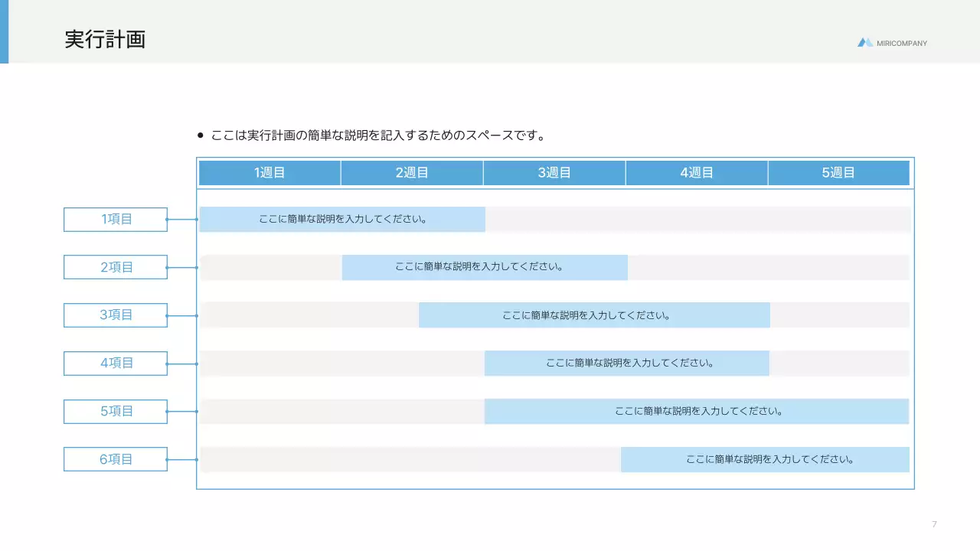The width and height of the screenshot is (980, 551).
Task: Switch to the 5週目 column header
Action: [x=838, y=172]
